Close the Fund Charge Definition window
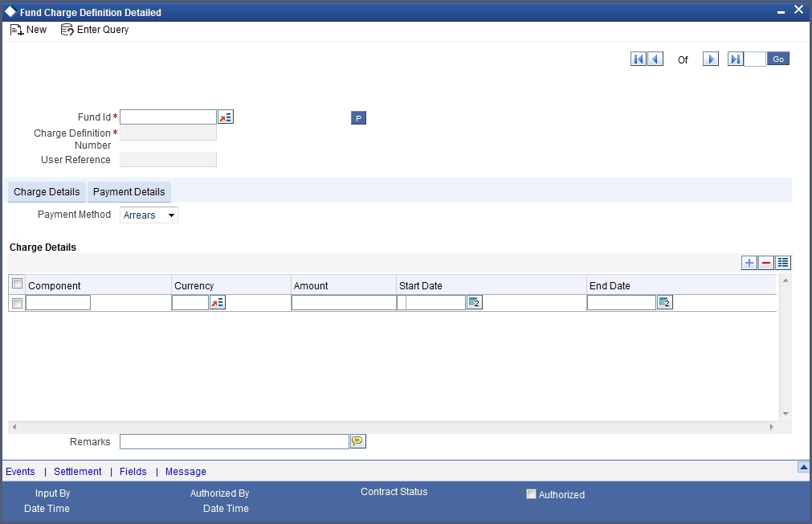812x524 pixels. [x=798, y=10]
